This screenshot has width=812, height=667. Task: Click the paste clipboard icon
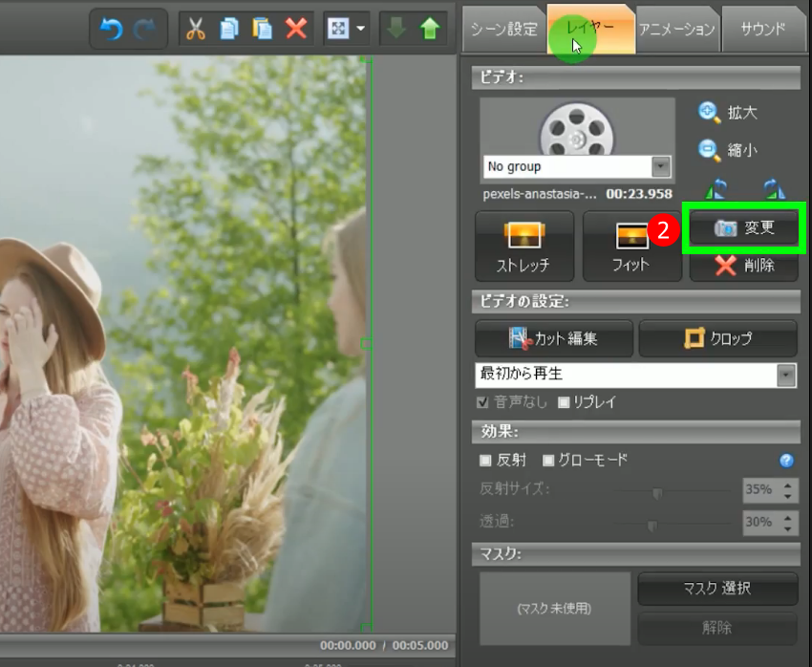tap(262, 29)
